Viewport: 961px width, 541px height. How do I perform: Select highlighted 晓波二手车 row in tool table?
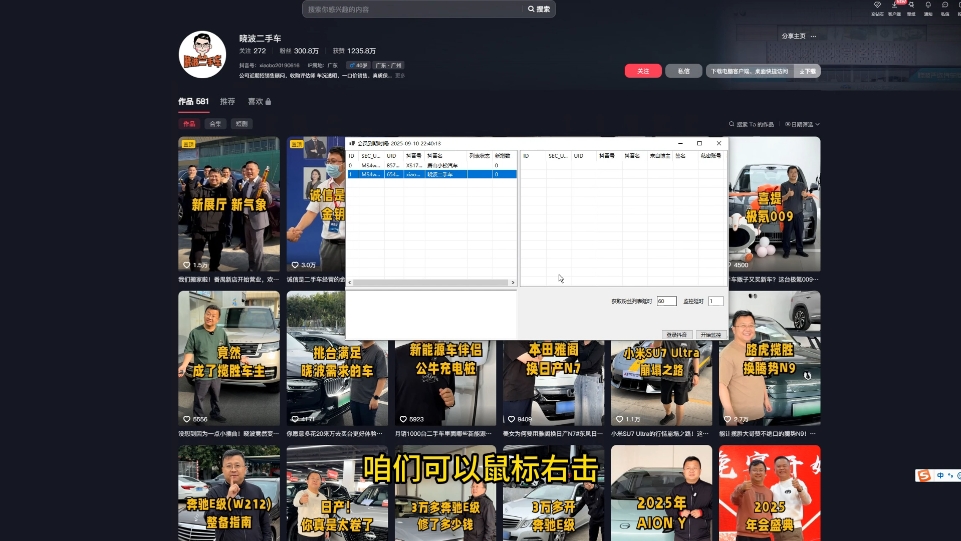click(x=431, y=174)
